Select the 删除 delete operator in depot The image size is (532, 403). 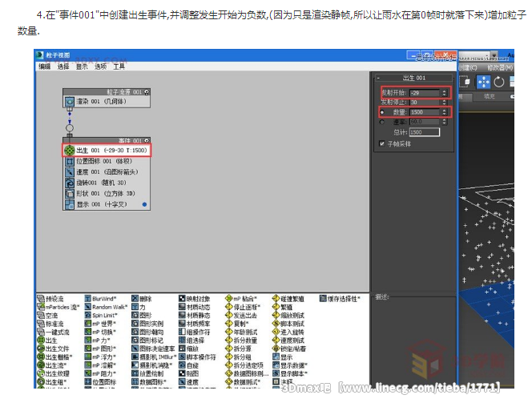(x=142, y=299)
